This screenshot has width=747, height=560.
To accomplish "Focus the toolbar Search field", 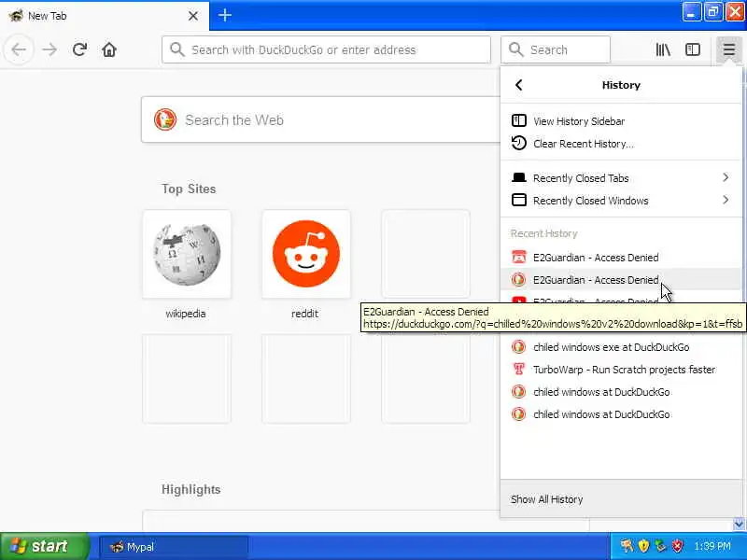I will (x=555, y=49).
